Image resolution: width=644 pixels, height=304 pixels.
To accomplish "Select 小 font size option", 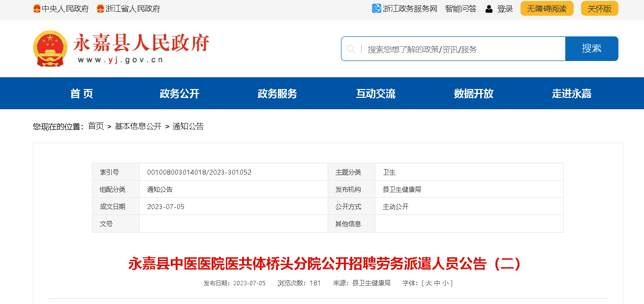I will click(445, 283).
